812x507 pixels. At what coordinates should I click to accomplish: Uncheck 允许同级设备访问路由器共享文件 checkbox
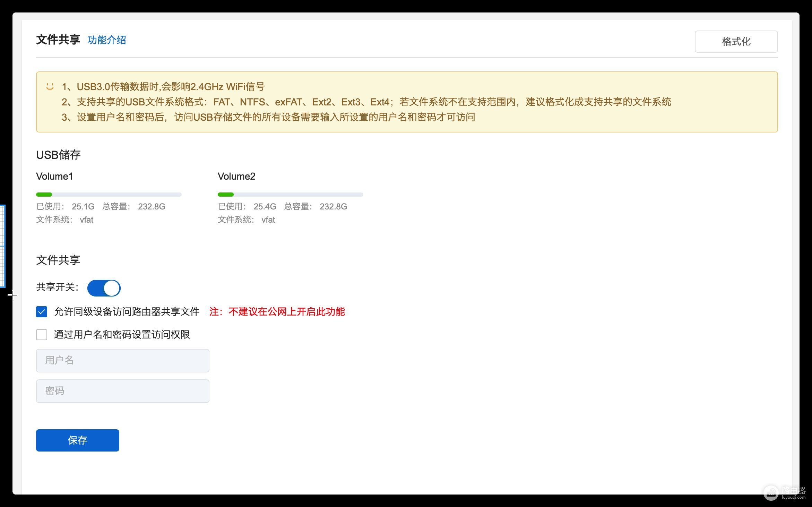point(42,312)
